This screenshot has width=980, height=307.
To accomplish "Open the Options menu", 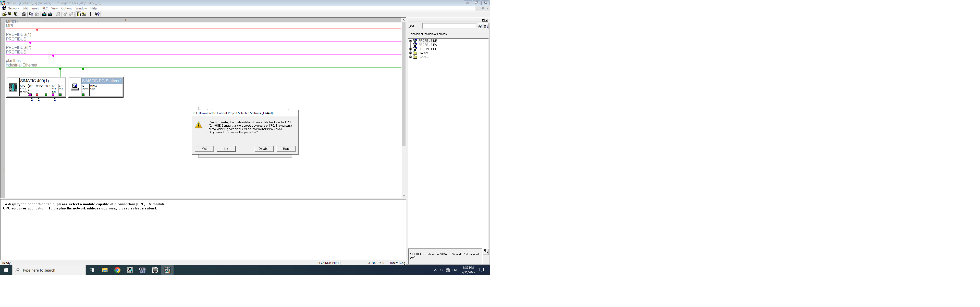I will coord(66,8).
